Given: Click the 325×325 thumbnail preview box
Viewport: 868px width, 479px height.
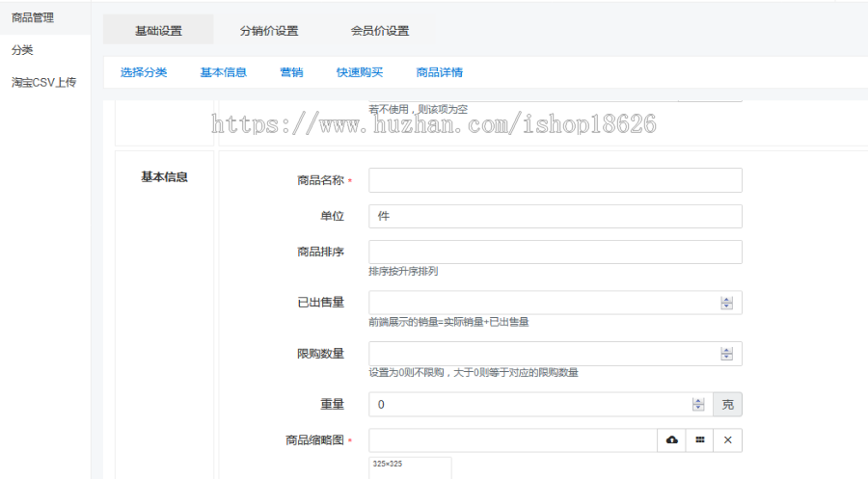Looking at the screenshot, I should pyautogui.click(x=410, y=468).
